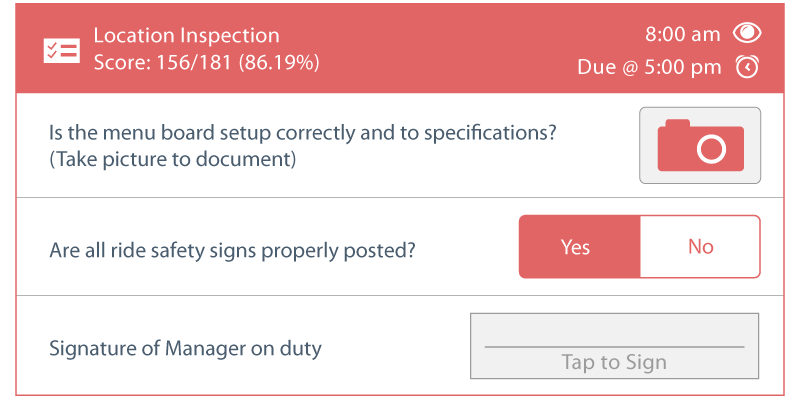Viewport: 800px width, 399px height.
Task: Click the checklist icon beside Location Inspection
Action: 61,51
